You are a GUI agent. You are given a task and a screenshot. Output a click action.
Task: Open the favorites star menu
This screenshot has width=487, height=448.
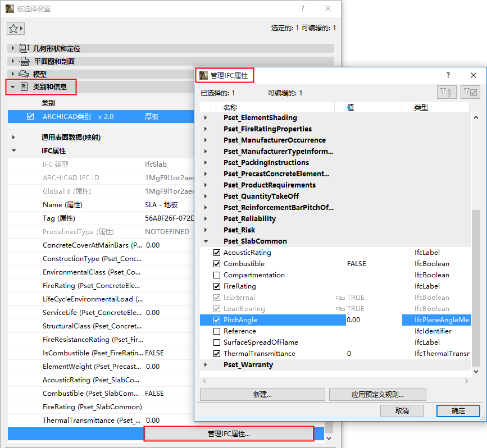coord(15,28)
